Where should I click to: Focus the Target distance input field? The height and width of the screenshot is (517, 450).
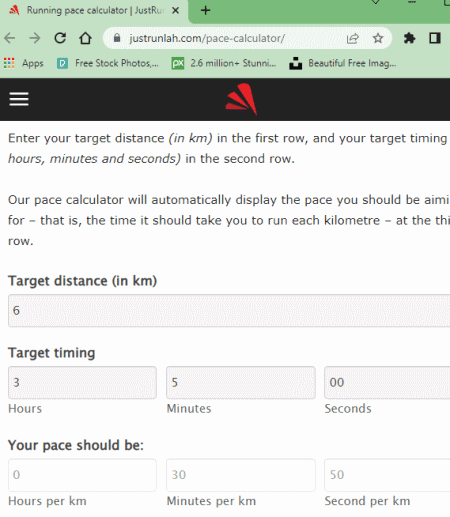229,311
